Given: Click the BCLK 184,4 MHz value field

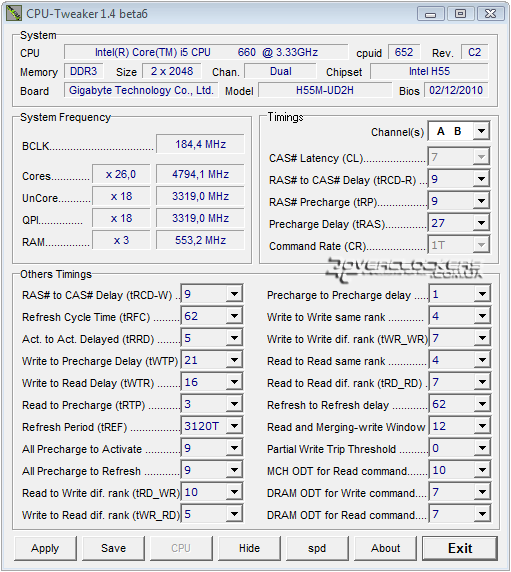Looking at the screenshot, I should coord(200,144).
